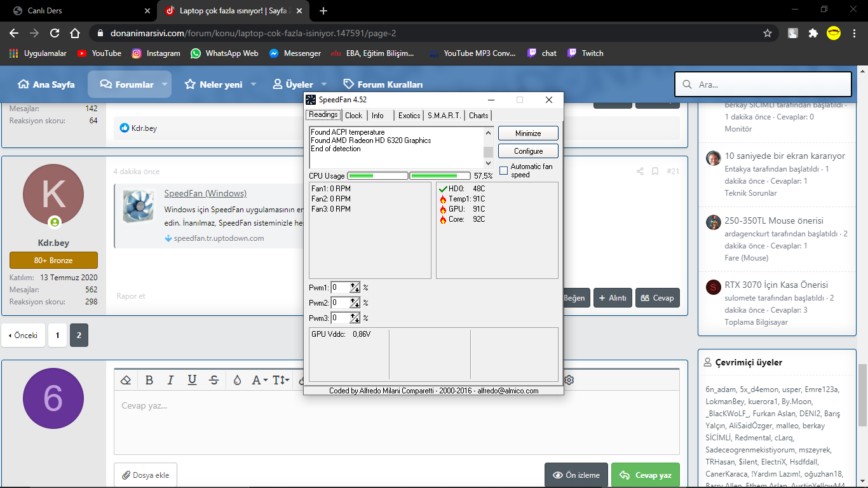Viewport: 868px width, 488px height.
Task: Click the SpeedFan log scrollbar down arrow
Action: coord(489,163)
